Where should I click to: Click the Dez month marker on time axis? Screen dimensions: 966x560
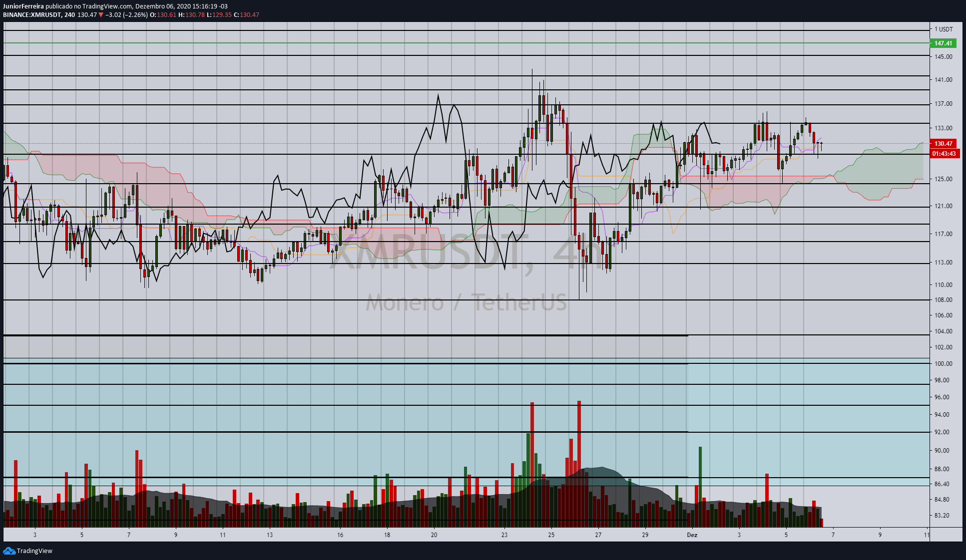[692, 535]
